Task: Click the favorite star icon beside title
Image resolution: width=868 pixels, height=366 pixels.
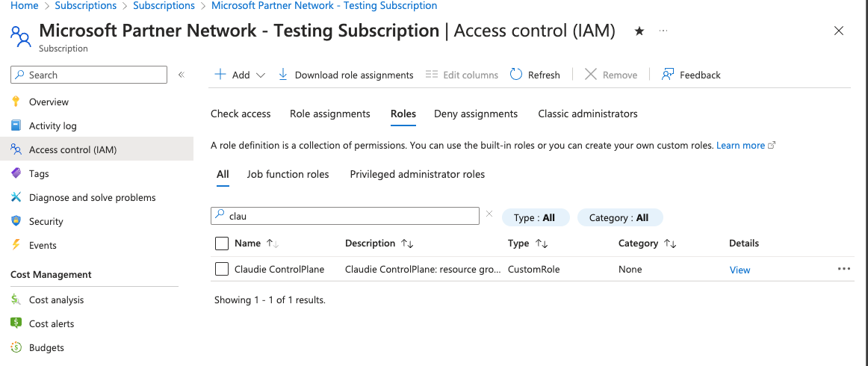Action: (x=639, y=31)
